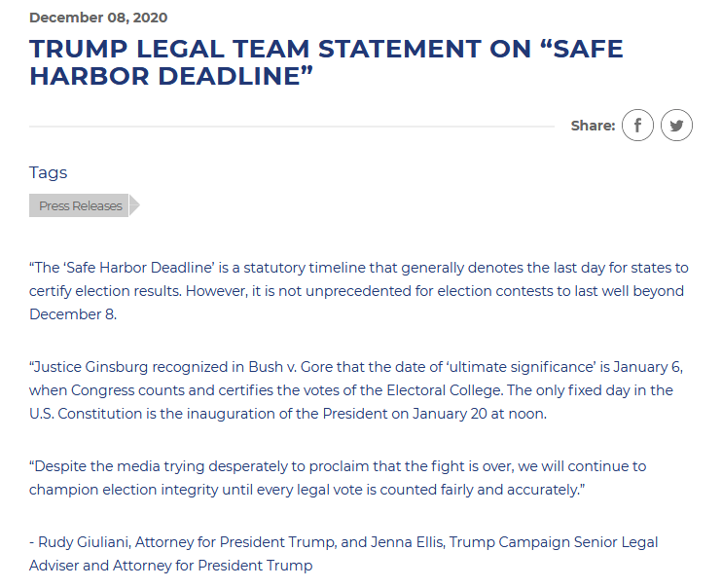Share the statement on Facebook

[x=637, y=126]
